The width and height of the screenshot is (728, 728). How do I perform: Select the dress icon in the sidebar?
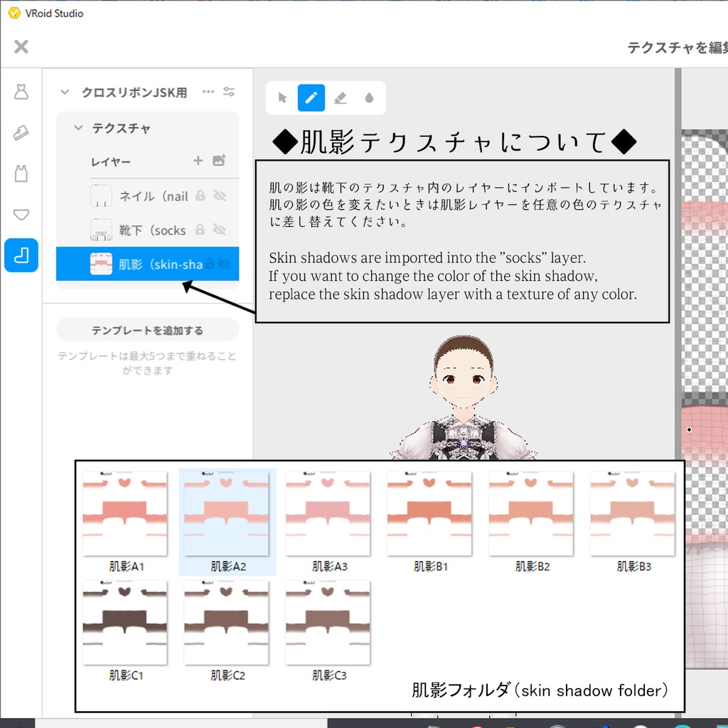[21, 91]
